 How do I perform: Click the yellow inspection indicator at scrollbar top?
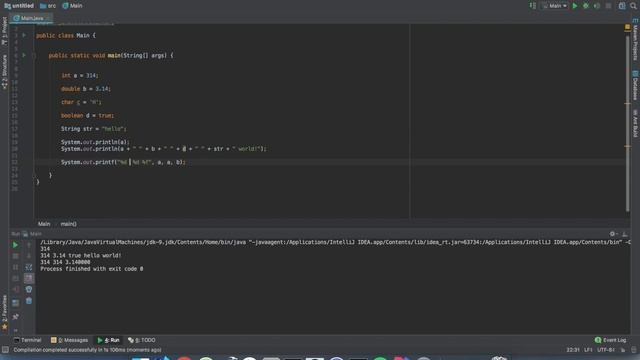click(x=627, y=27)
